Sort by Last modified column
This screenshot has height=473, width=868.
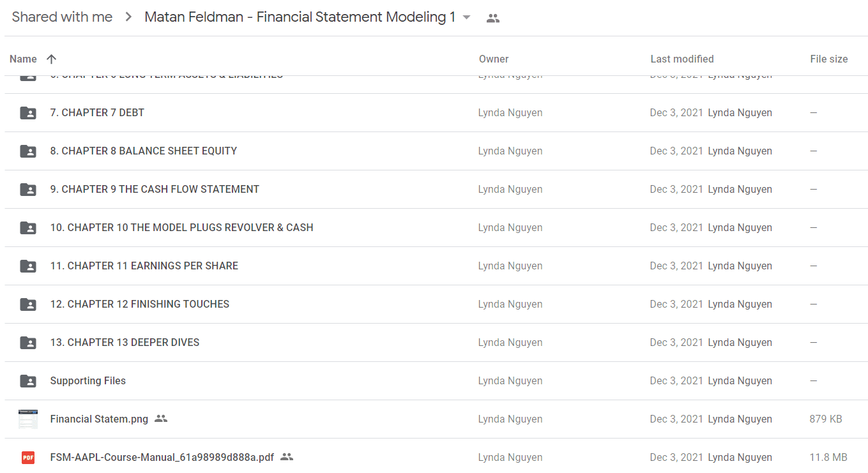tap(682, 59)
